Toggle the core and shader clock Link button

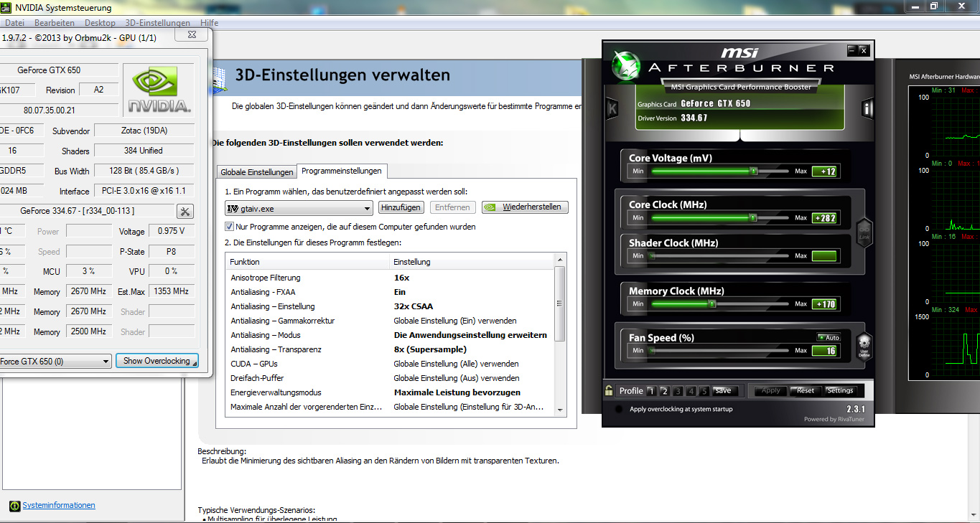pos(864,232)
